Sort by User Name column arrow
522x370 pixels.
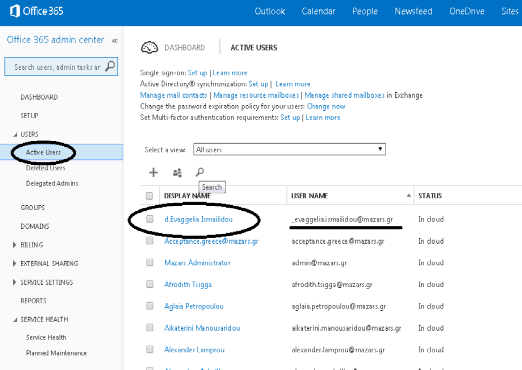409,195
